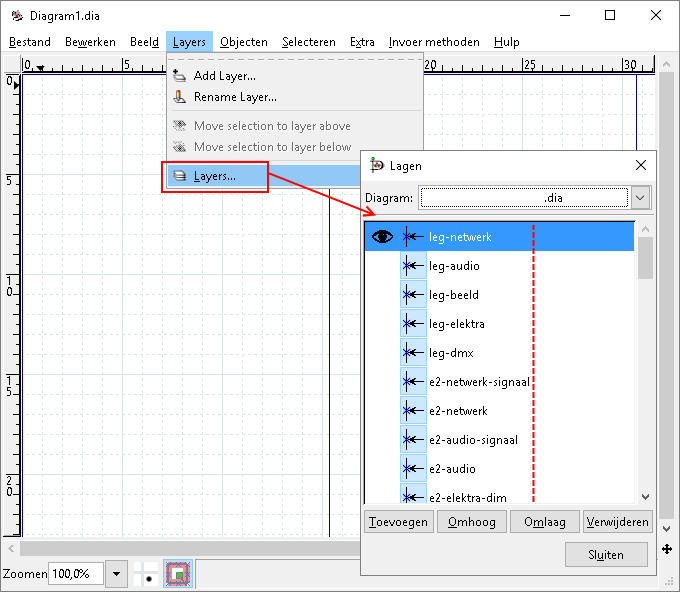Select the e2-elektra-dim layer name
Screen dimensions: 680x592
coord(468,497)
